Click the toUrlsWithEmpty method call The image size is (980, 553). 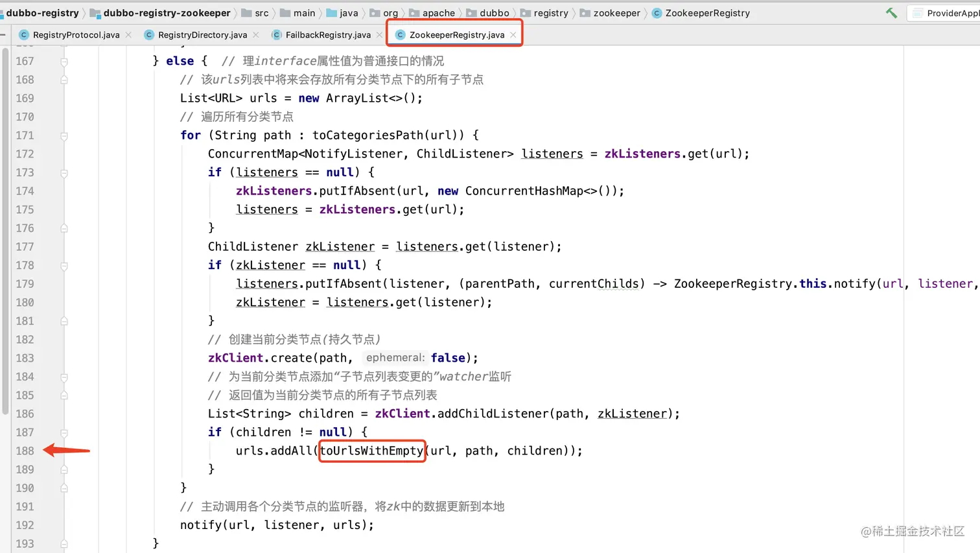(x=371, y=451)
